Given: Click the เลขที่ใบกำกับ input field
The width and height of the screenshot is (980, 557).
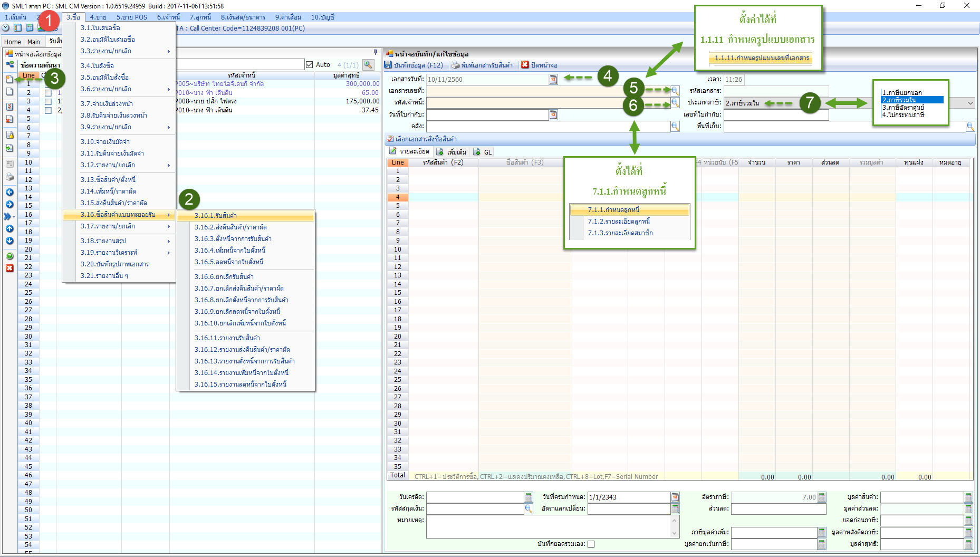Looking at the screenshot, I should [776, 114].
